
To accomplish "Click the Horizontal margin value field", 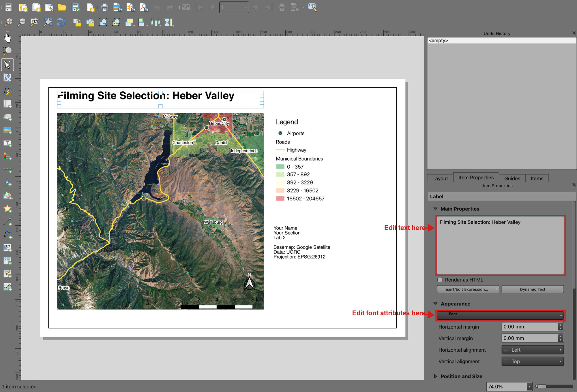I will [x=530, y=327].
